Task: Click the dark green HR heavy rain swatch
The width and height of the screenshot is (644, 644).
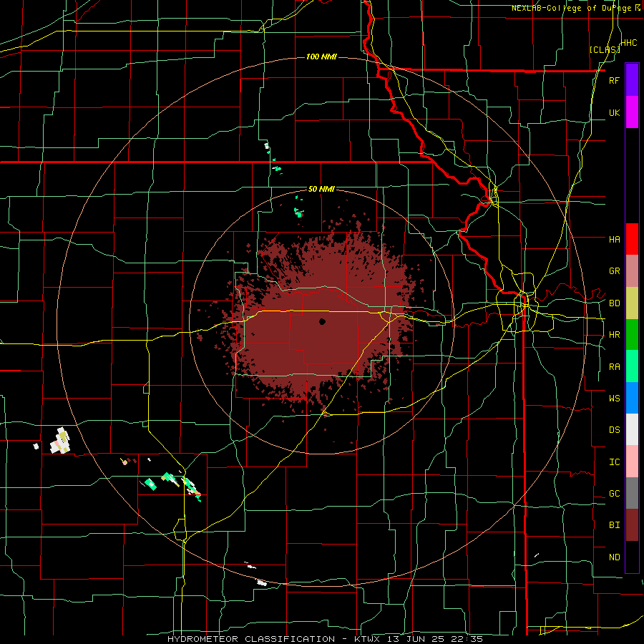Action: click(x=632, y=335)
